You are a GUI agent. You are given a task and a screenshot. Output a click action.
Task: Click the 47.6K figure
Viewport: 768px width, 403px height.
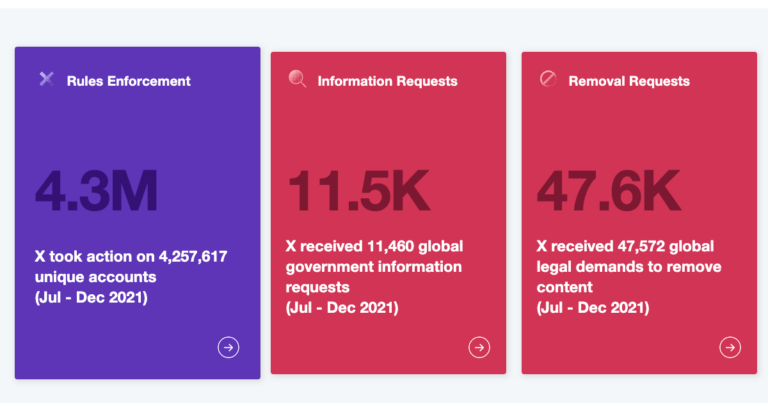point(609,190)
